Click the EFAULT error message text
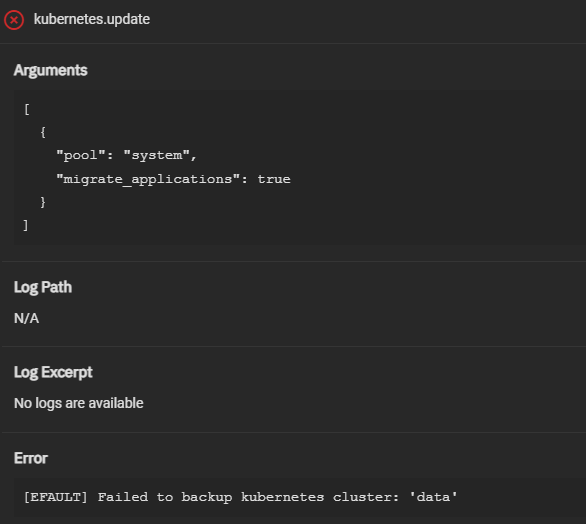This screenshot has width=586, height=524. tap(240, 497)
